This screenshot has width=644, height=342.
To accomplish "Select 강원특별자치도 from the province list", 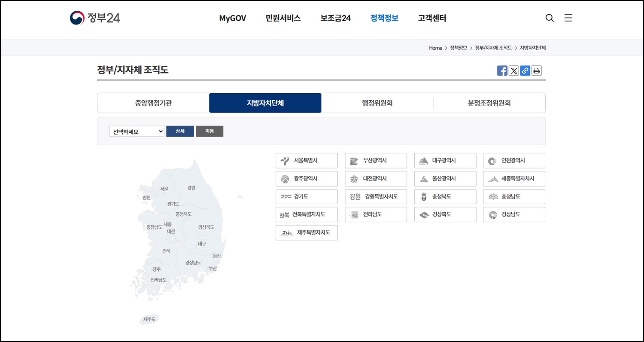I will (376, 196).
